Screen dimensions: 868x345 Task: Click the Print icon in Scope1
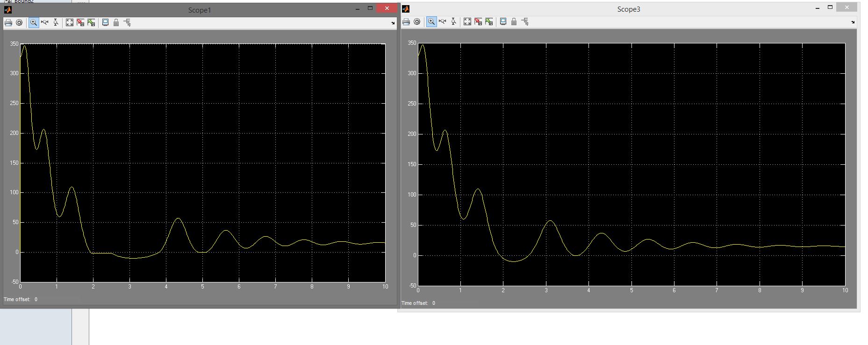coord(8,22)
